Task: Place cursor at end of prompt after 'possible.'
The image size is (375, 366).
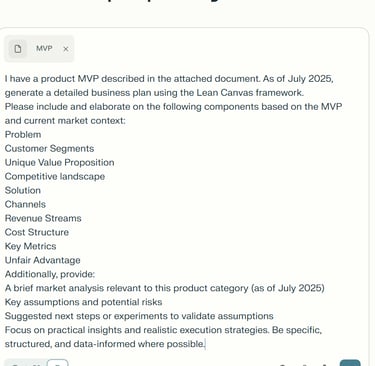Action: [x=205, y=344]
